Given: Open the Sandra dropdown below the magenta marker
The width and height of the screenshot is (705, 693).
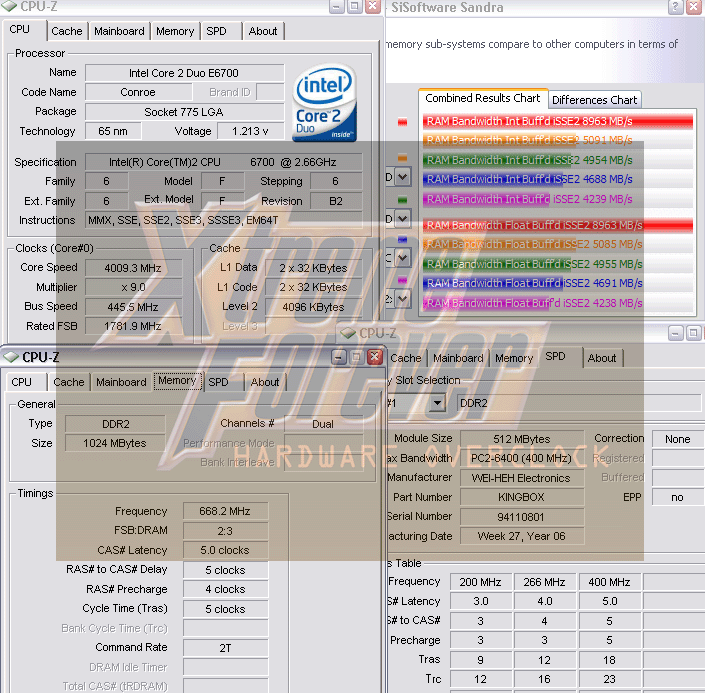Looking at the screenshot, I should (403, 298).
